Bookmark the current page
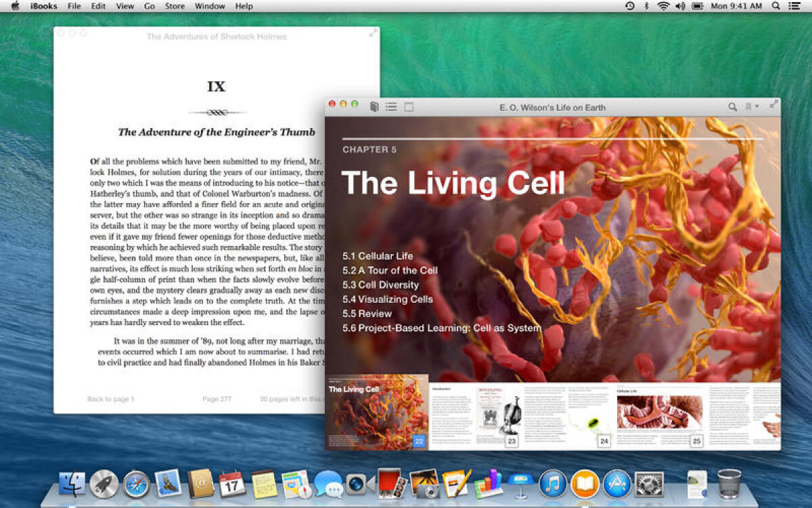This screenshot has height=508, width=812. click(x=750, y=107)
